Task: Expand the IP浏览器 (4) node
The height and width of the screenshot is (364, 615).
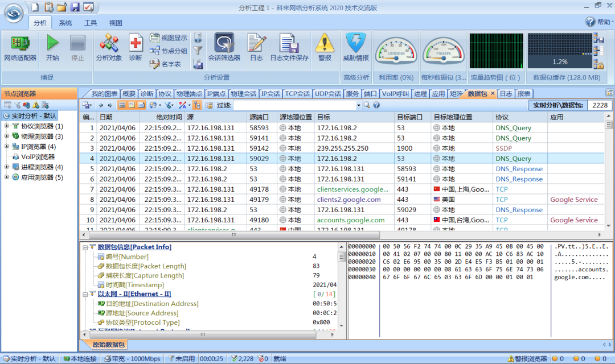Action: 6,147
